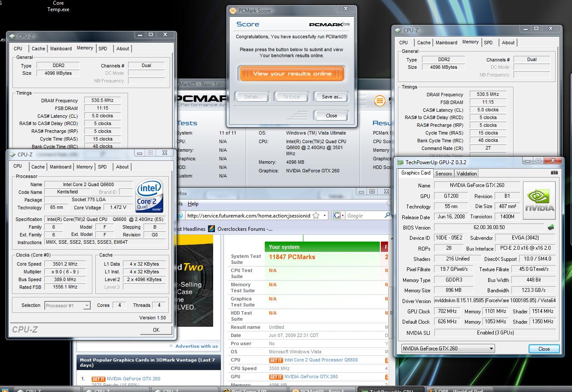Open the Sensors tab in GPU-Z
Viewport: 572px width, 392px height.
point(443,174)
